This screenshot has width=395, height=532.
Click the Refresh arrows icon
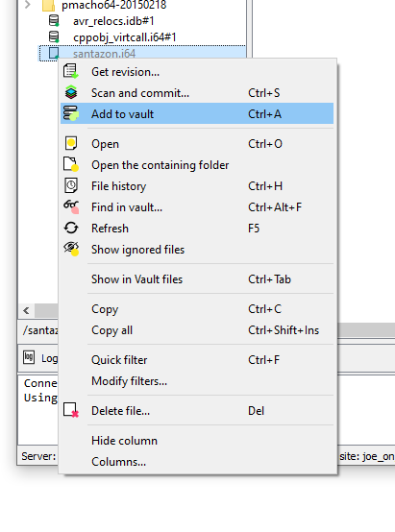[x=71, y=228]
